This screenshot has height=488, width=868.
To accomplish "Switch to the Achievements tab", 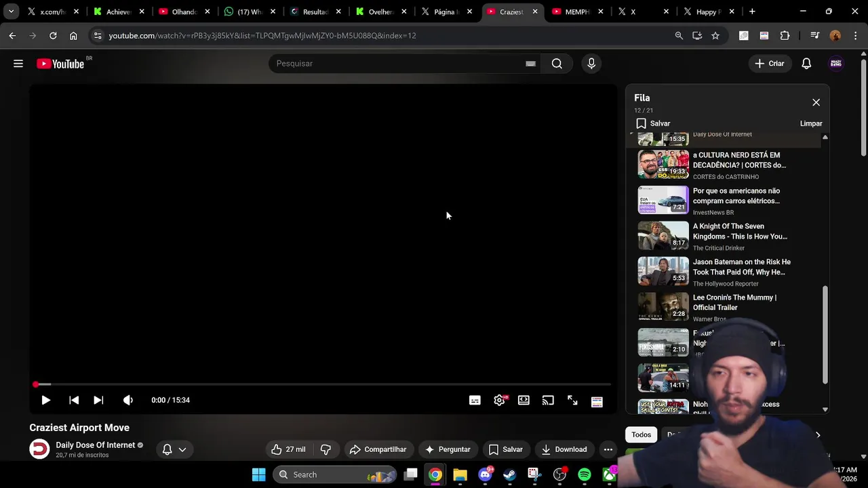I will (x=119, y=12).
